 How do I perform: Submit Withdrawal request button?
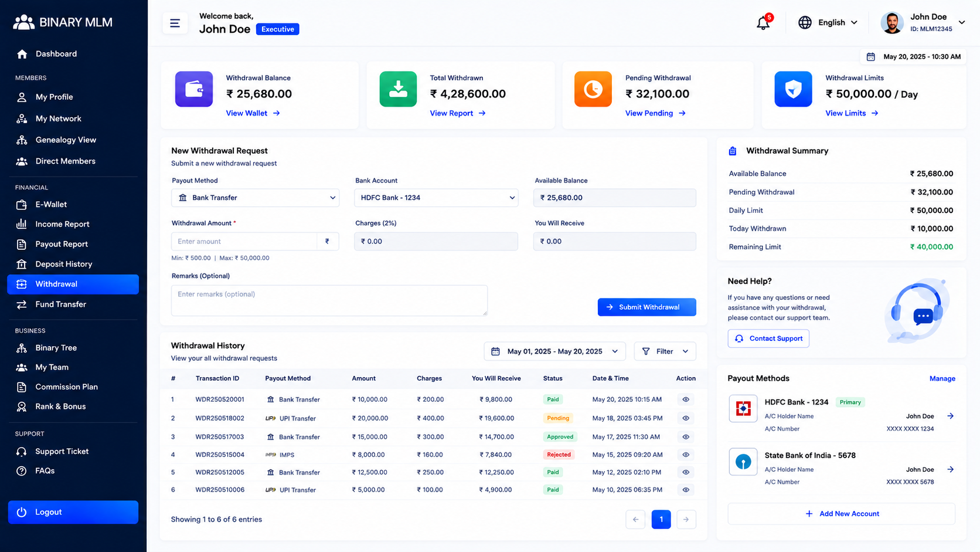coord(646,307)
